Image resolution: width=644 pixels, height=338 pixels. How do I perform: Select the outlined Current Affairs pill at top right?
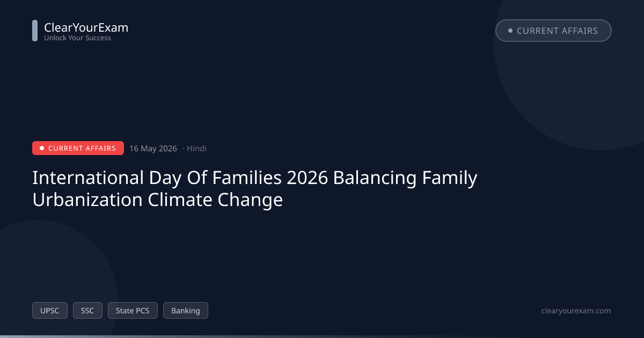553,31
